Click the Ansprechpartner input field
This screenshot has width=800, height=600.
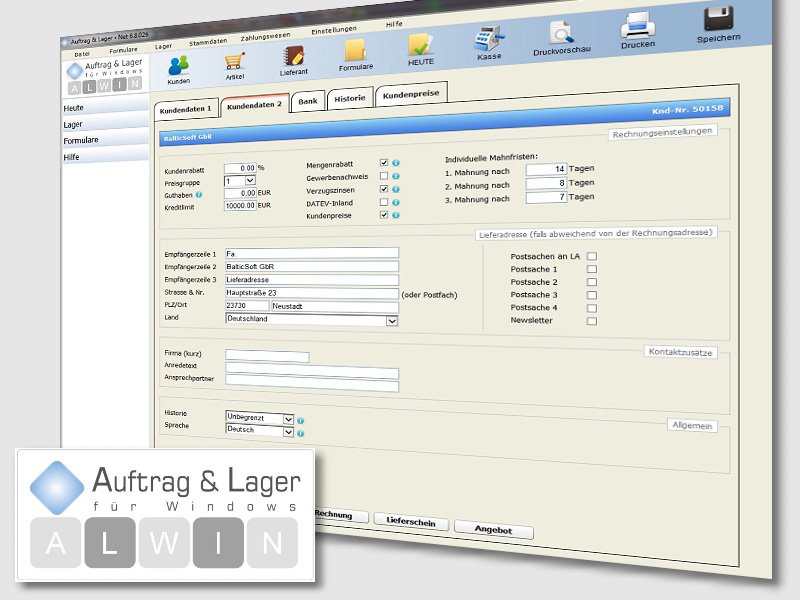tap(311, 384)
